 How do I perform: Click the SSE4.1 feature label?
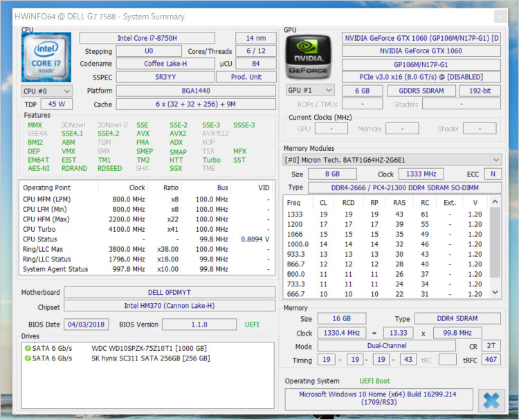coord(72,134)
